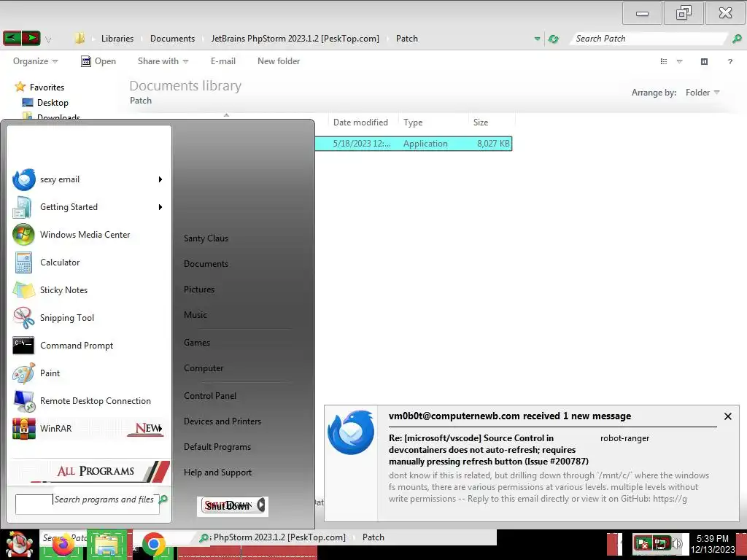
Task: Open the vscode issue email subject in notification
Action: coord(488,449)
